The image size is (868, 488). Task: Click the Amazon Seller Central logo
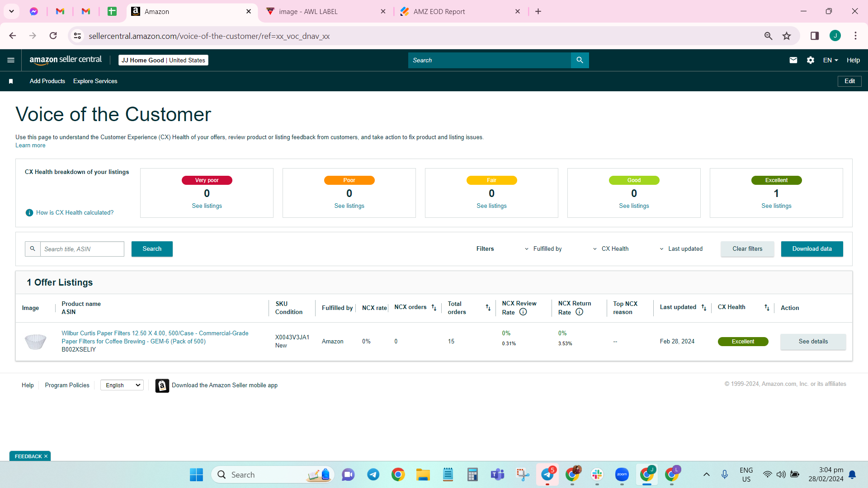point(66,60)
